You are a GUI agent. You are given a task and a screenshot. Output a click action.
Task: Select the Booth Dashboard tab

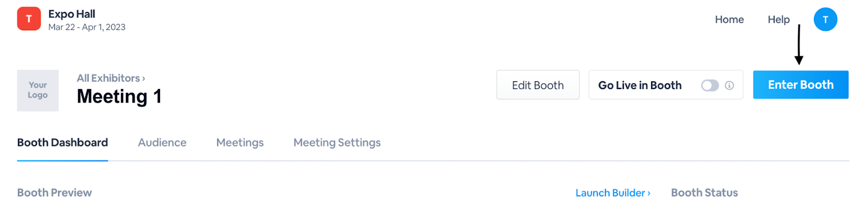(x=62, y=143)
